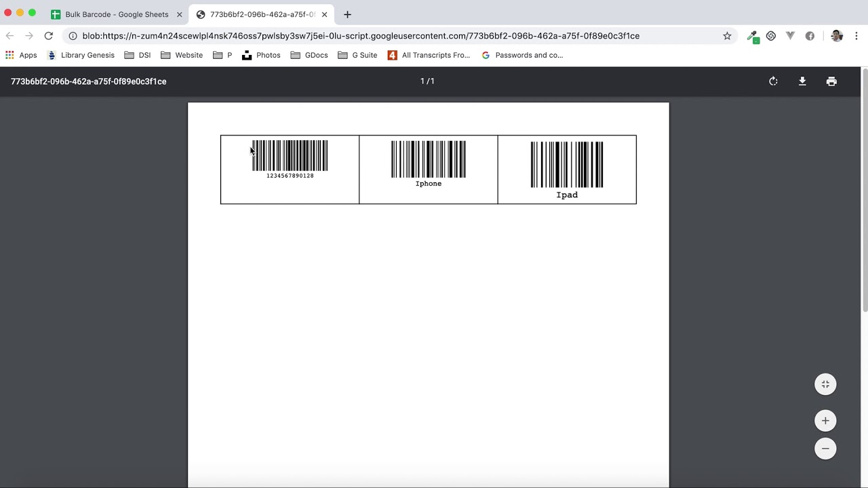Open the color picker eyedropper extension
868x488 pixels.
tap(753, 36)
